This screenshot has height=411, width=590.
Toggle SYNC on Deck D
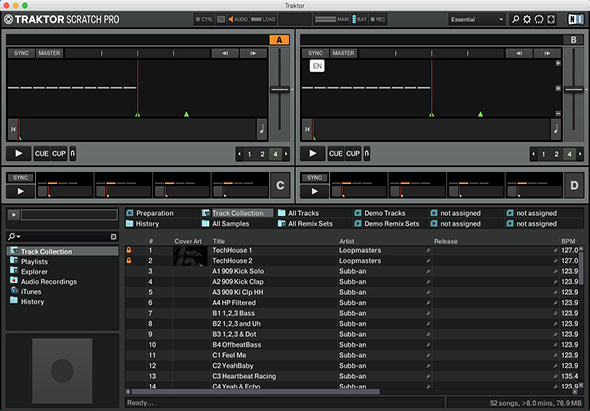tap(315, 178)
